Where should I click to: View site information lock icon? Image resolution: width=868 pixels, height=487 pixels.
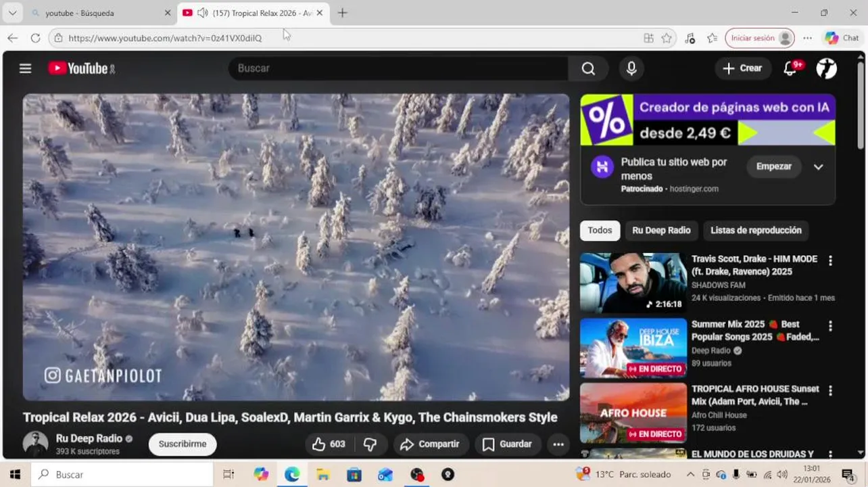click(59, 38)
